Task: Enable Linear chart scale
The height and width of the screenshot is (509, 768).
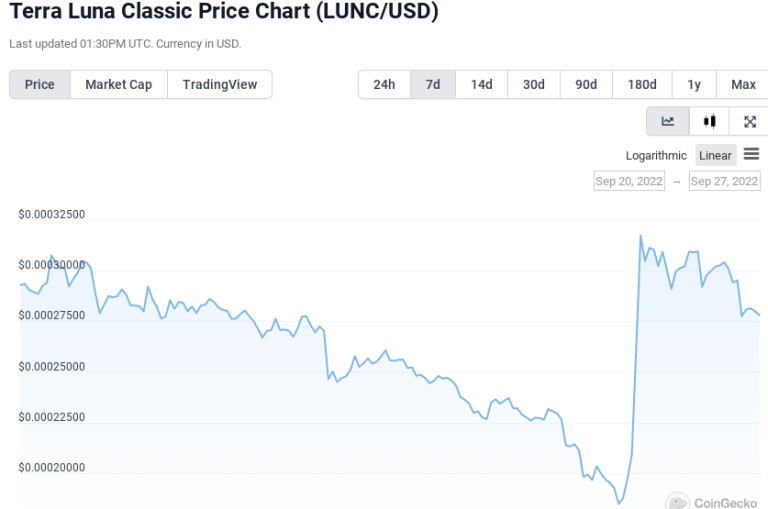Action: tap(715, 156)
